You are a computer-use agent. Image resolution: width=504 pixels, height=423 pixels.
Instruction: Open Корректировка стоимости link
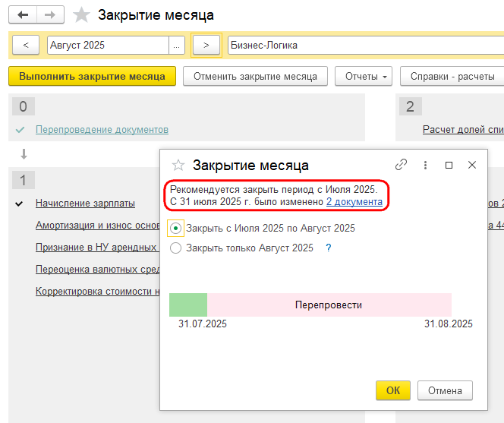point(98,291)
